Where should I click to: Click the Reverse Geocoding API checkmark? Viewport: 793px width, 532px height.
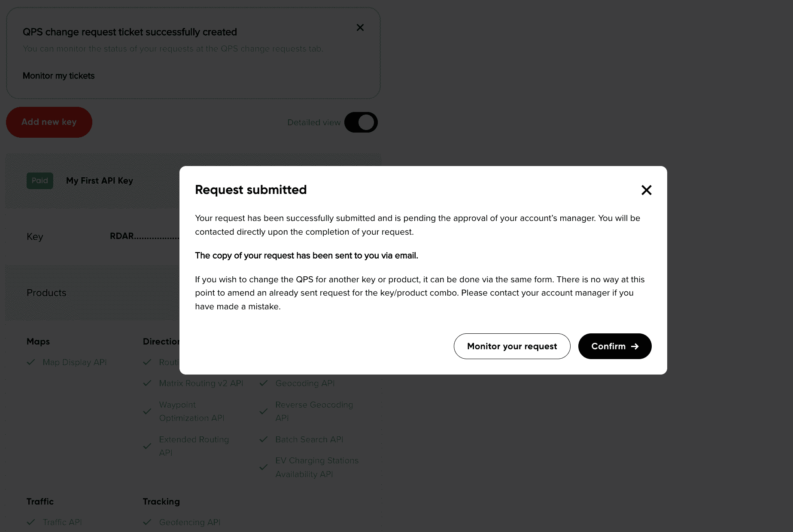click(264, 411)
